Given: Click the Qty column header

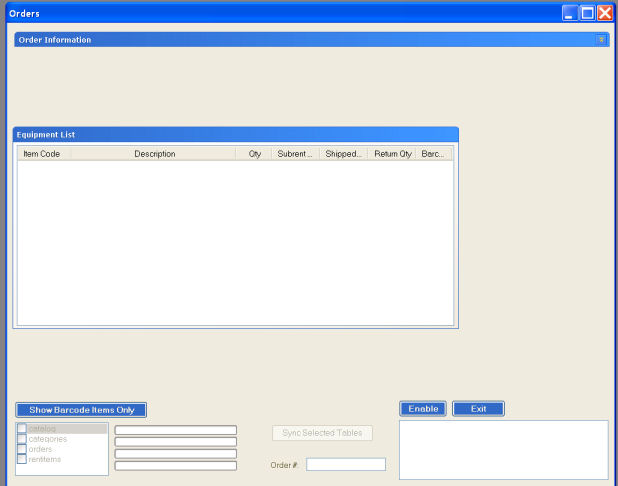Looking at the screenshot, I should tap(254, 154).
